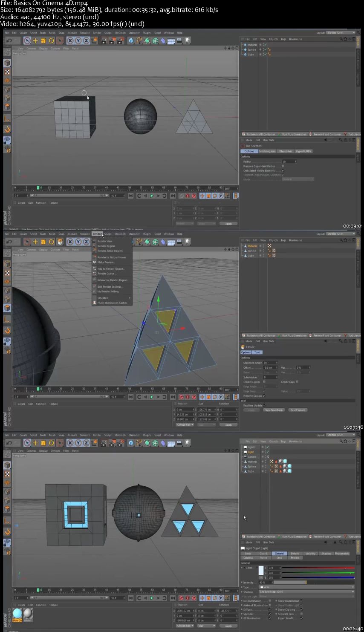Toggle Create N-gons checkbox
The width and height of the screenshot is (364, 632).
(x=264, y=382)
